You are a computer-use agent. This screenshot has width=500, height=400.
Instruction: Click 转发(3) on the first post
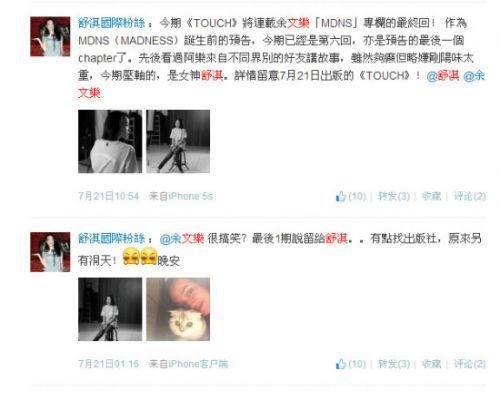pyautogui.click(x=394, y=196)
